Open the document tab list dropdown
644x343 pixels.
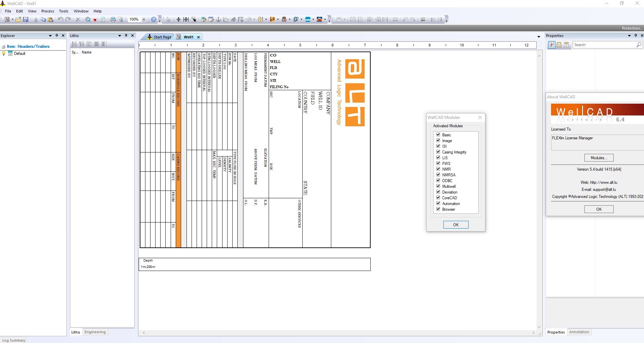[539, 37]
